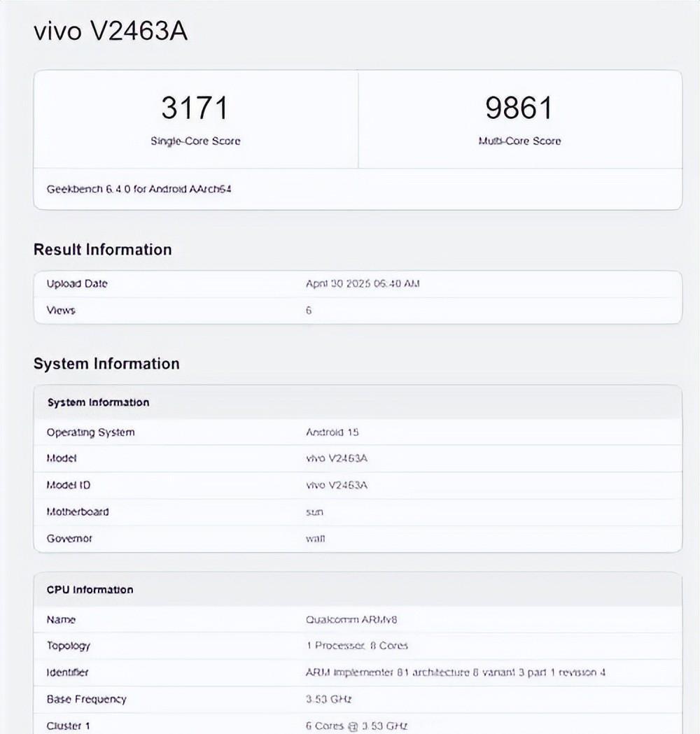Select the motherboard value 'sun'
The image size is (700, 734).
tap(314, 512)
